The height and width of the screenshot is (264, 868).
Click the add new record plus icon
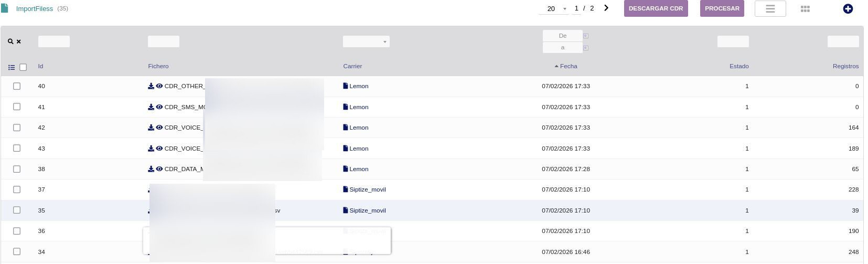[848, 9]
